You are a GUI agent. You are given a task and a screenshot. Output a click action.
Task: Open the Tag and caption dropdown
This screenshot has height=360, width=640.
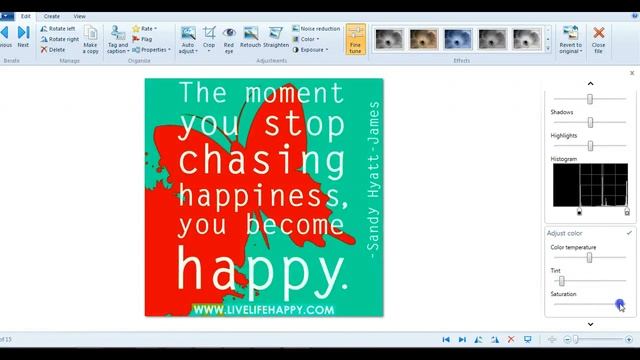coord(118,40)
